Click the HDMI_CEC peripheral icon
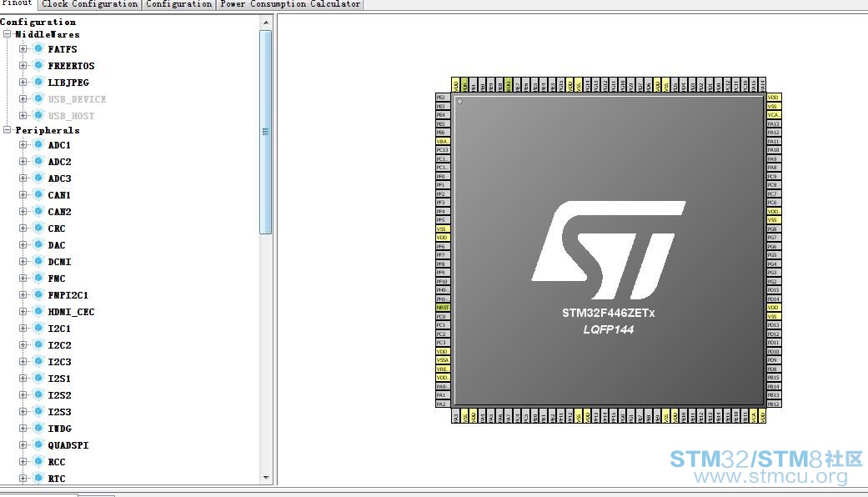The width and height of the screenshot is (868, 497). coord(38,311)
